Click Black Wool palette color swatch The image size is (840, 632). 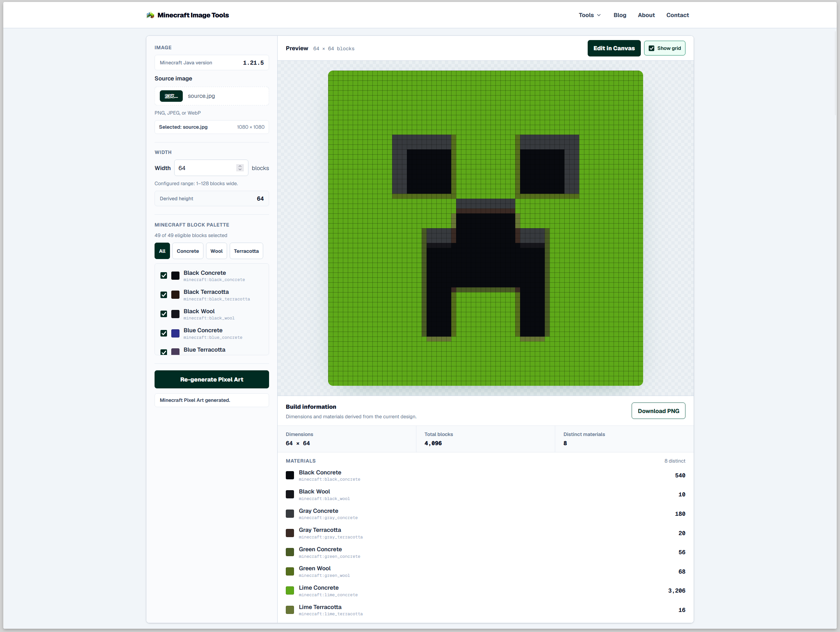coord(176,314)
